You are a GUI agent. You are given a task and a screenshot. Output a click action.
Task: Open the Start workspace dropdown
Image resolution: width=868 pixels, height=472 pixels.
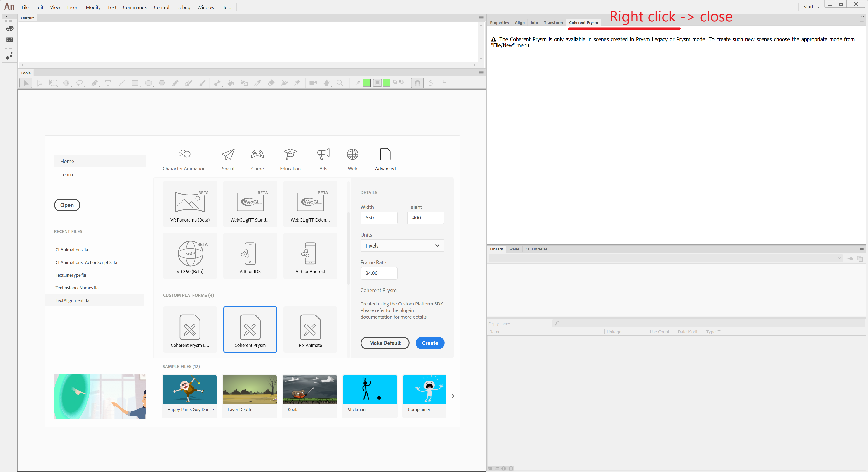(811, 7)
